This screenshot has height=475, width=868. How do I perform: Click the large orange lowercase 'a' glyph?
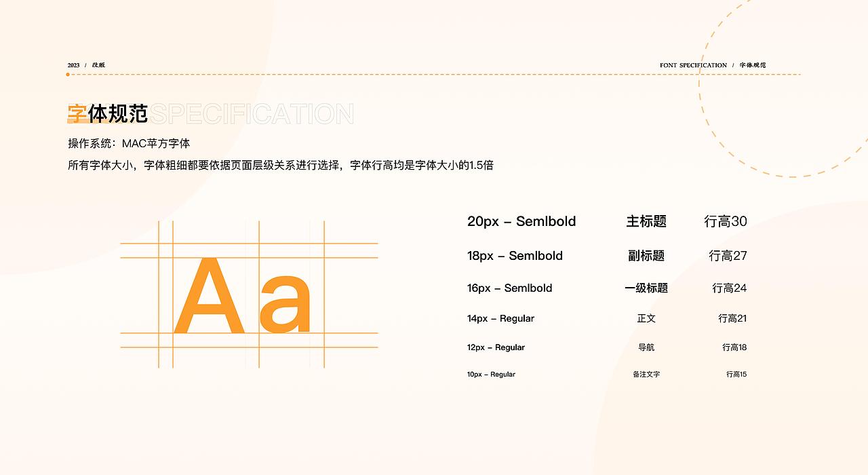[x=285, y=305]
